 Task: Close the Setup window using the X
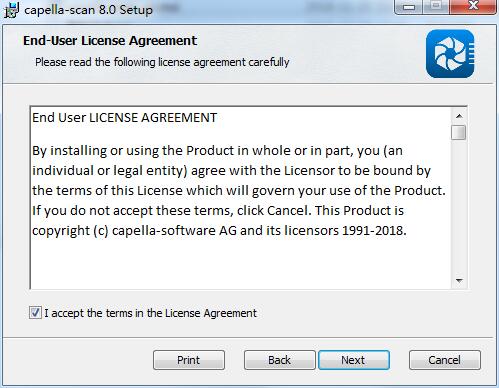(473, 7)
